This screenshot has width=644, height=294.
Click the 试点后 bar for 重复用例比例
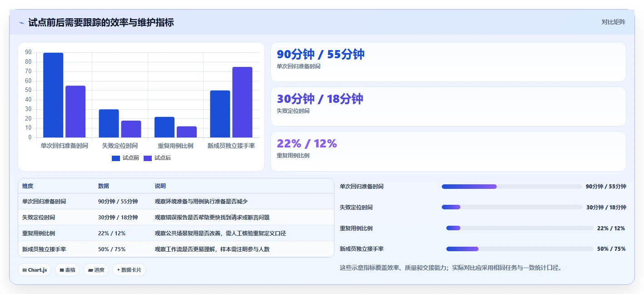[x=187, y=132]
